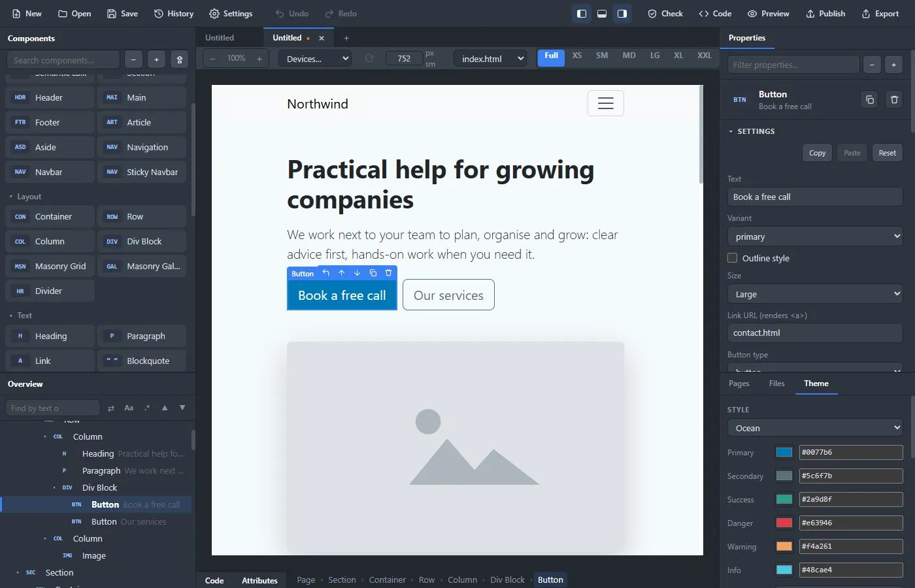915x588 pixels.
Task: Click the rotate device icon
Action: coord(369,59)
